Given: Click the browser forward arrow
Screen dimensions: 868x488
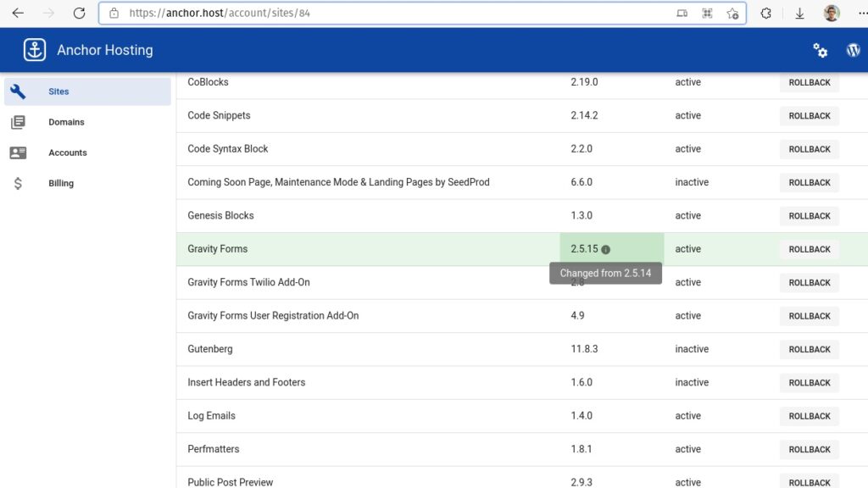Looking at the screenshot, I should pos(48,13).
